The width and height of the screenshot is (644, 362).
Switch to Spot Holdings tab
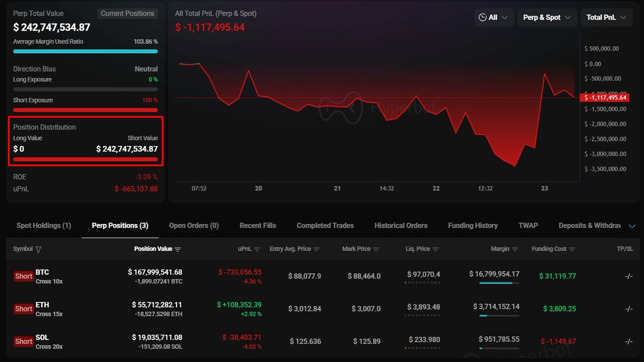(x=44, y=226)
